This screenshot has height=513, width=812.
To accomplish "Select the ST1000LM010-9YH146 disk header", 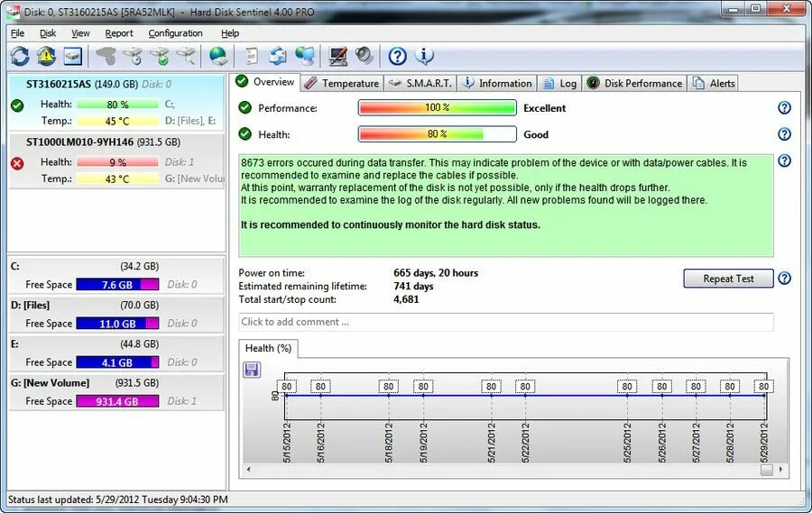I will pos(103,142).
